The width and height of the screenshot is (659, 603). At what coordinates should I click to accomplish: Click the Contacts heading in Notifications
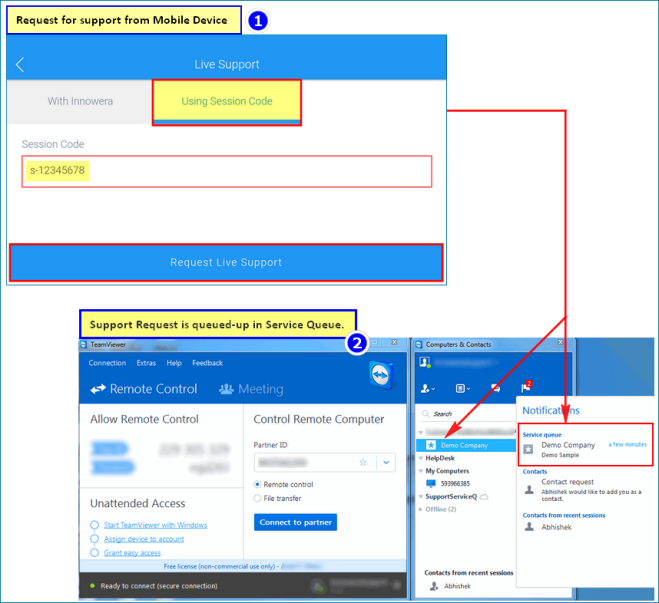click(535, 471)
